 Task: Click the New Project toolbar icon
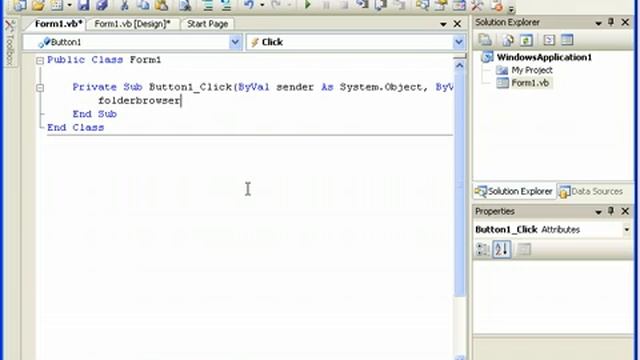pos(20,5)
